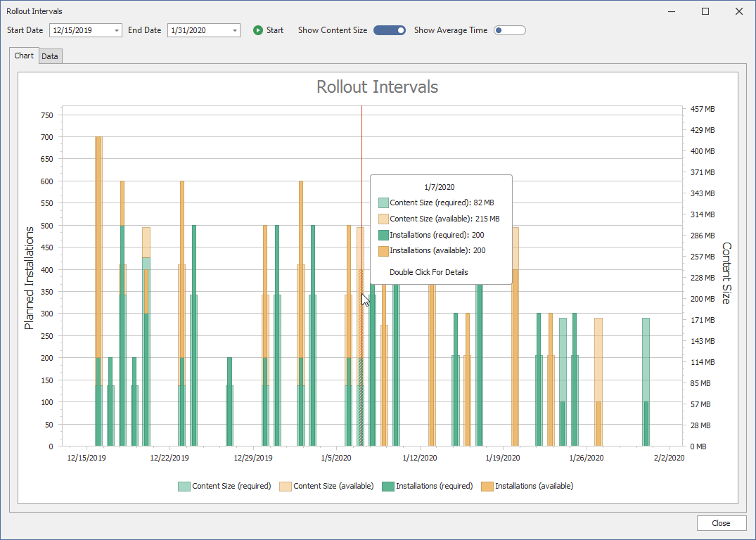756x540 pixels.
Task: Click the End Date field showing 1/31/2020
Action: coord(204,30)
